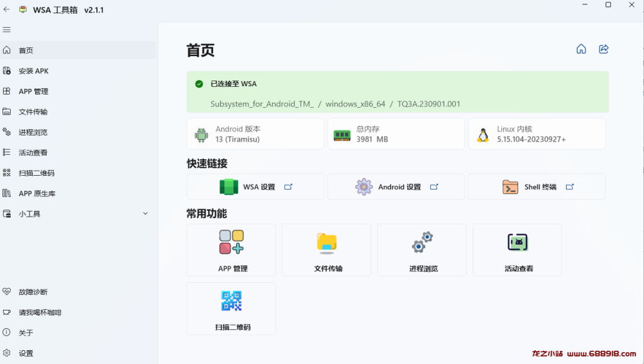Select 活动查看 sidebar item
This screenshot has height=364, width=644.
[77, 152]
